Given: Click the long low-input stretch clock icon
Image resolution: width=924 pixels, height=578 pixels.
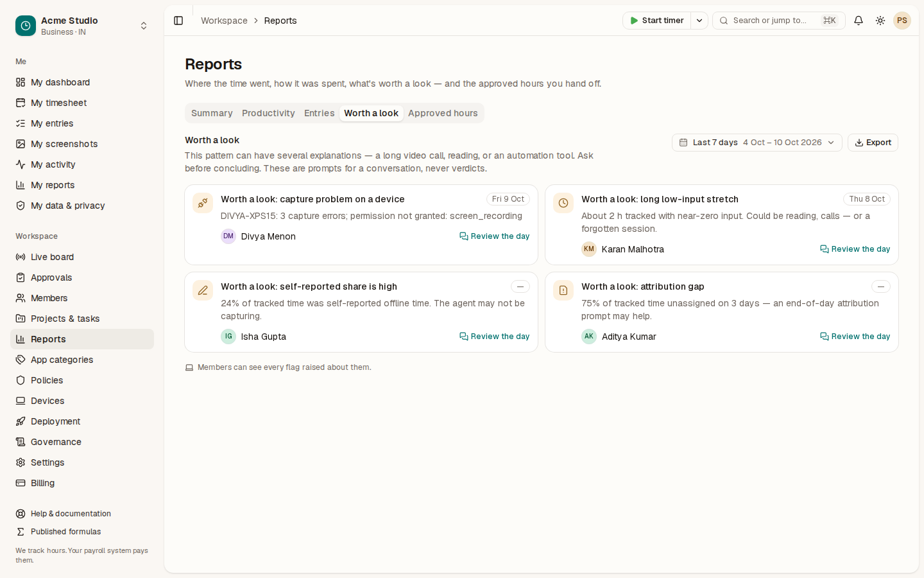Looking at the screenshot, I should click(563, 203).
